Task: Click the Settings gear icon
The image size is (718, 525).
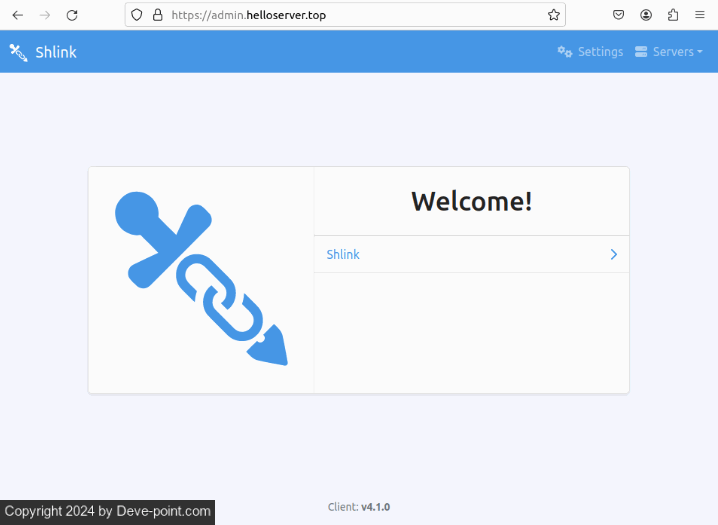Action: tap(565, 52)
